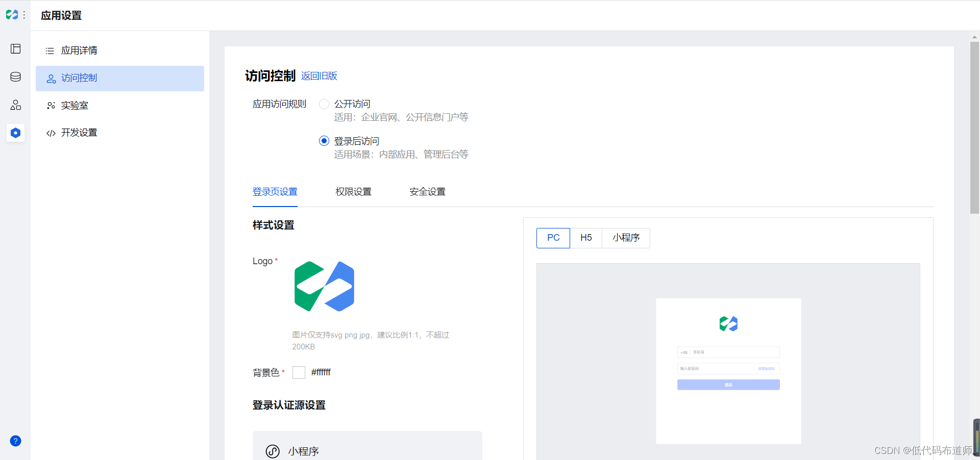Switch to the 权限设置 tab

[353, 191]
